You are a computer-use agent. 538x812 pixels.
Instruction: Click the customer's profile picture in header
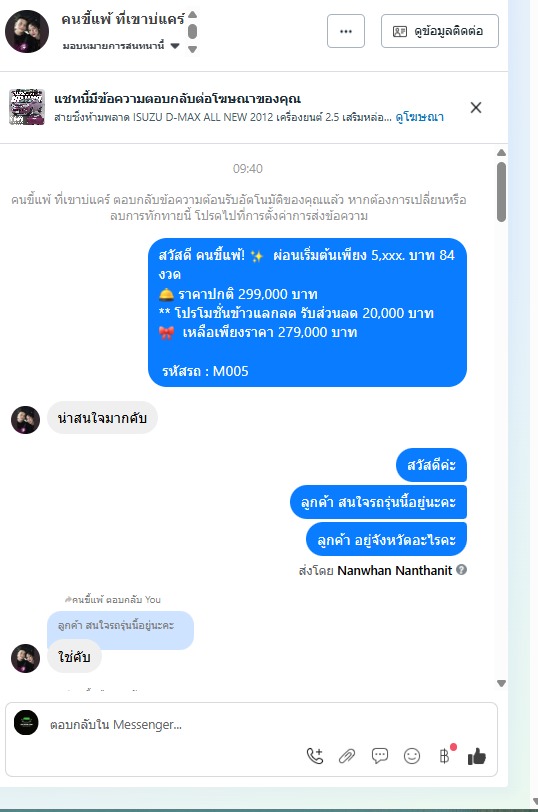[x=27, y=31]
